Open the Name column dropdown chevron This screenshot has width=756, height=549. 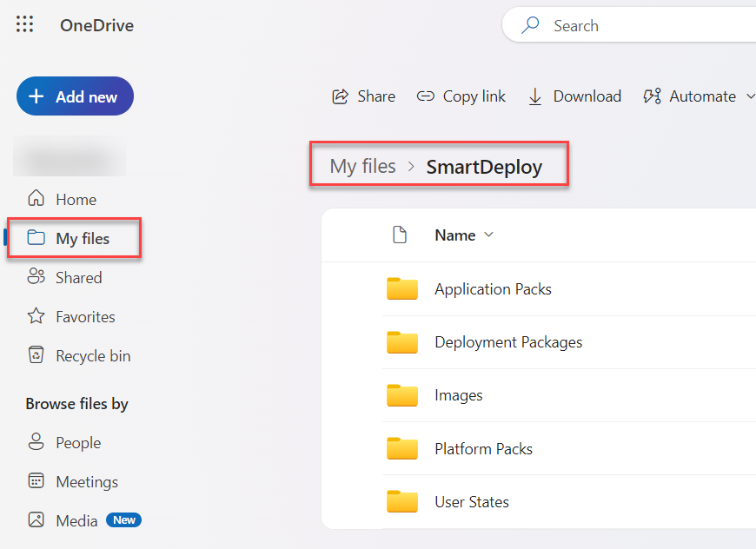pos(489,235)
